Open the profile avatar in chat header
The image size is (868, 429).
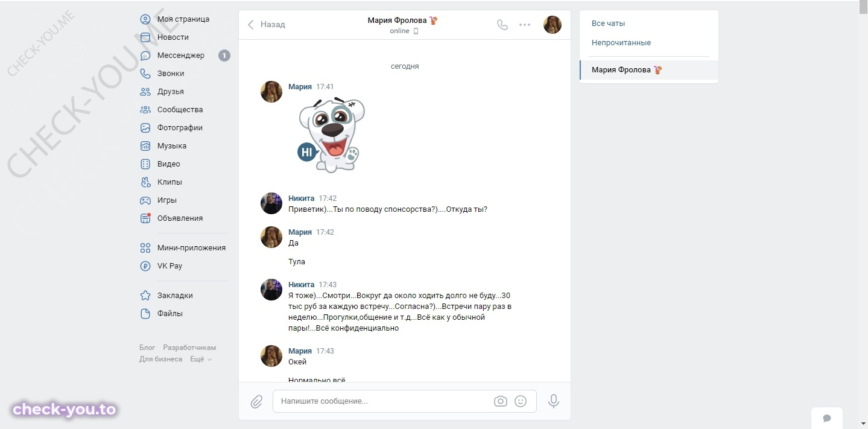pyautogui.click(x=553, y=25)
